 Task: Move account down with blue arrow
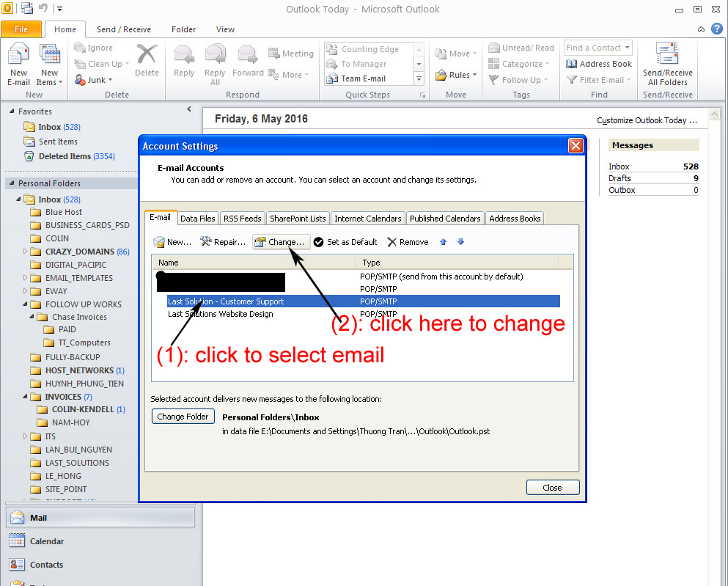coord(460,242)
